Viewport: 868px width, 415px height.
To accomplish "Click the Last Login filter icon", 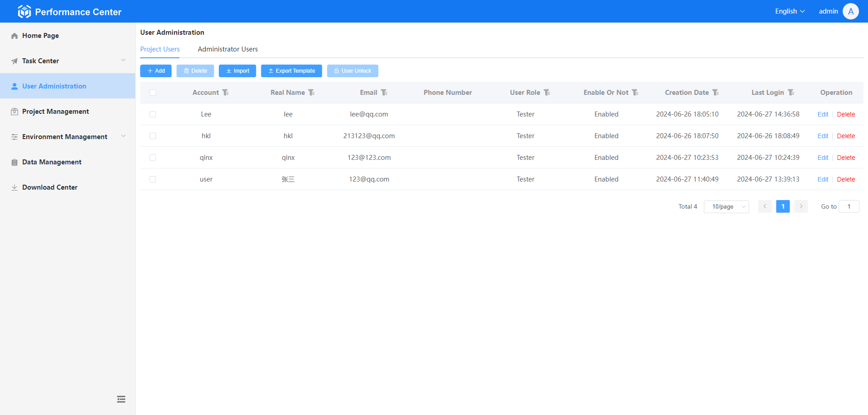I will pyautogui.click(x=791, y=93).
